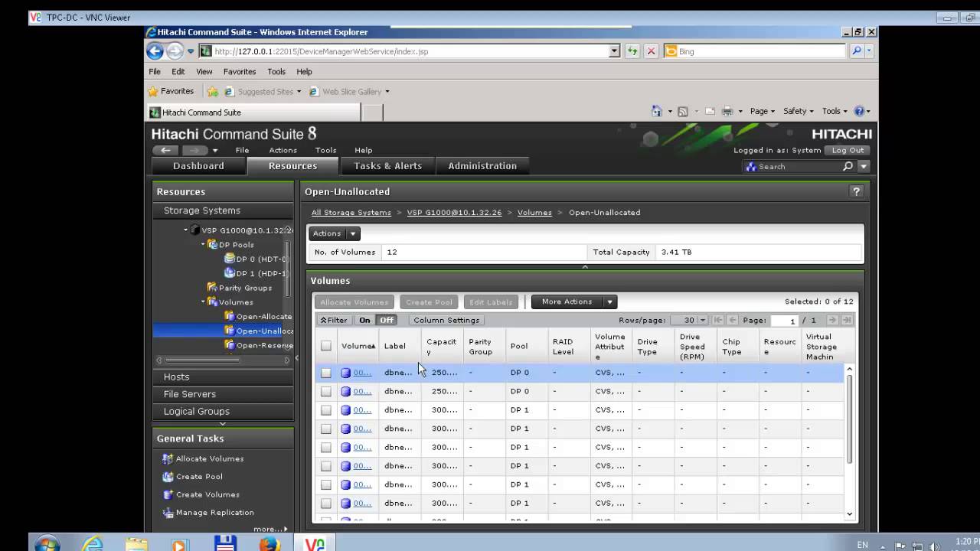Sort by the Capacity column header

point(442,346)
